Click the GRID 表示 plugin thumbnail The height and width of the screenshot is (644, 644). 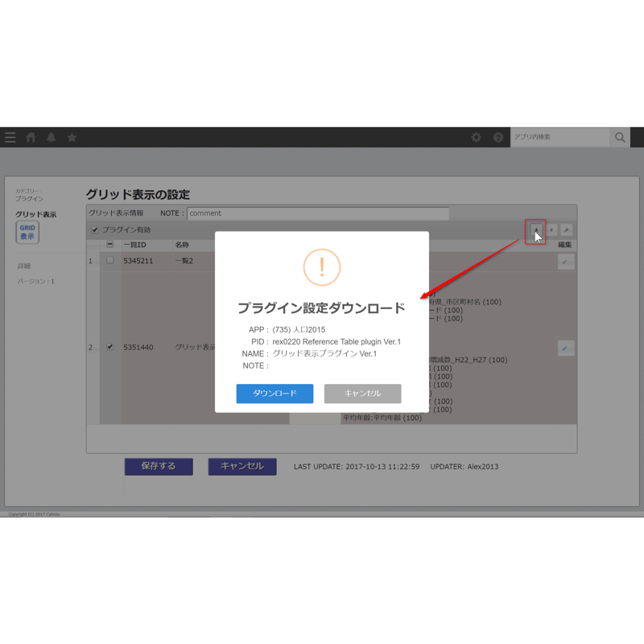(x=27, y=232)
